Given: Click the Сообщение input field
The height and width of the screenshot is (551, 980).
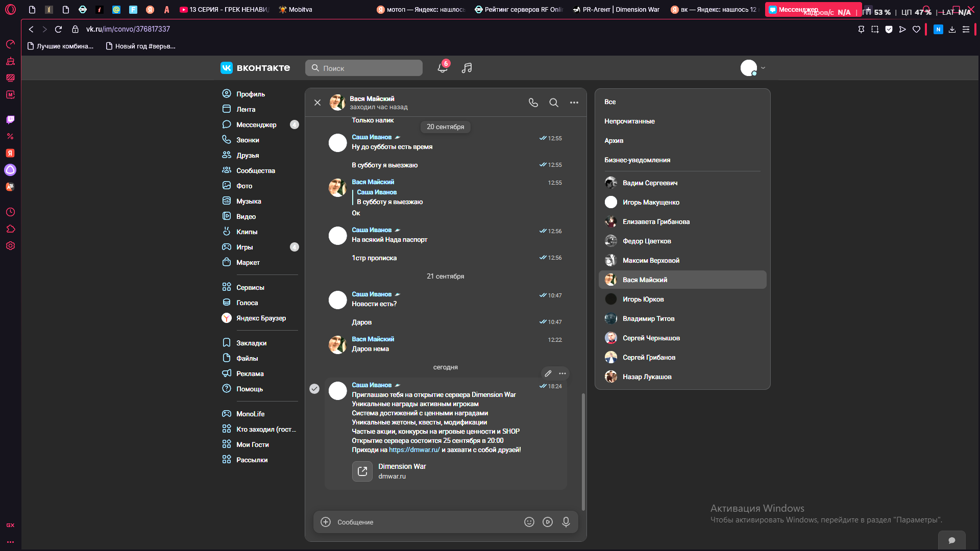Looking at the screenshot, I should (426, 522).
